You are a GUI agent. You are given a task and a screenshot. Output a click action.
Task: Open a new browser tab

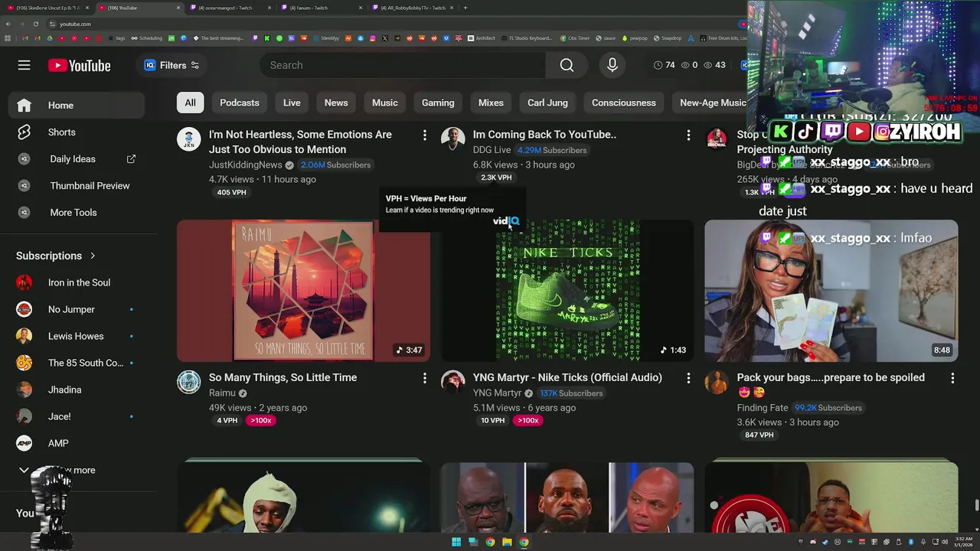(x=465, y=8)
